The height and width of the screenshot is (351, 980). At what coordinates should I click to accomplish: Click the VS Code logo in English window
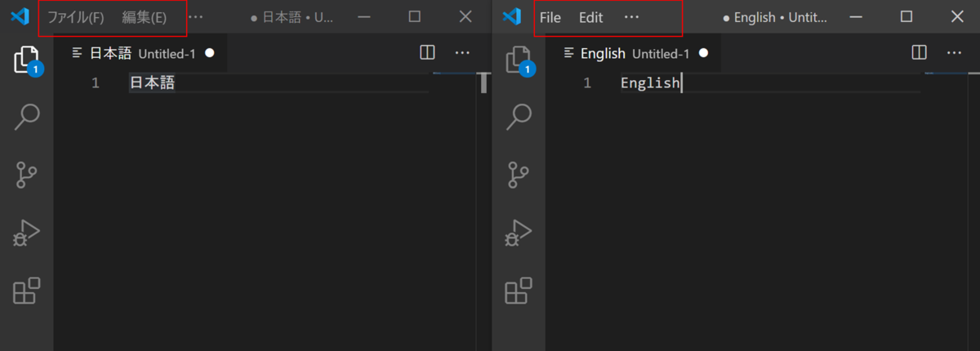[x=512, y=16]
